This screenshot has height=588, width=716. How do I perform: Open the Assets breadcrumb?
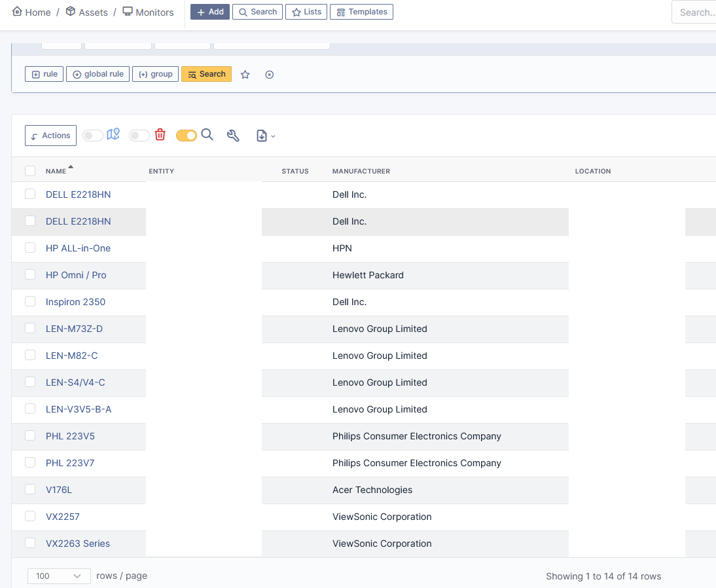pyautogui.click(x=87, y=12)
